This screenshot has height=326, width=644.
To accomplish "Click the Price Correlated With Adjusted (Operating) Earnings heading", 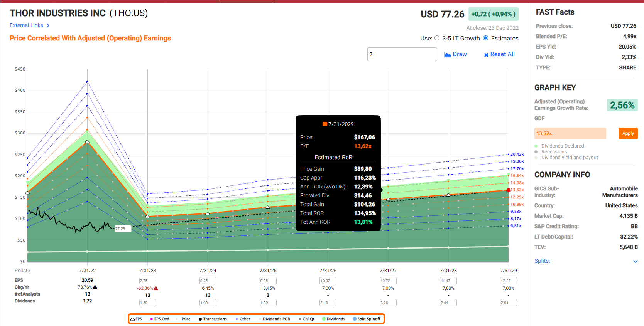I will 90,38.
